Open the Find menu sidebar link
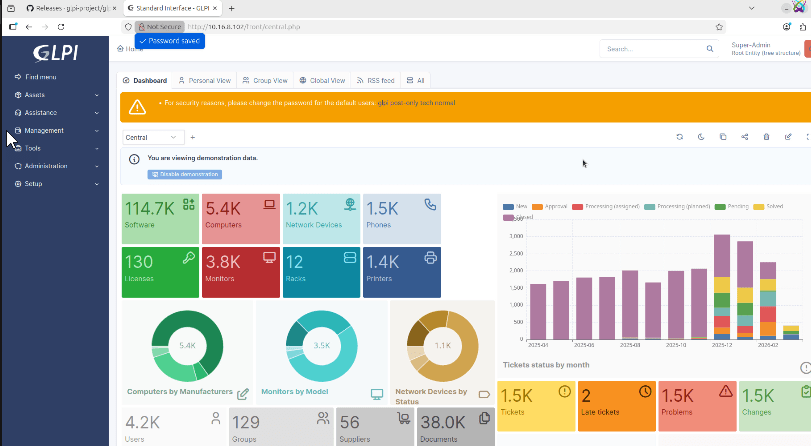The image size is (811, 446). click(x=40, y=76)
